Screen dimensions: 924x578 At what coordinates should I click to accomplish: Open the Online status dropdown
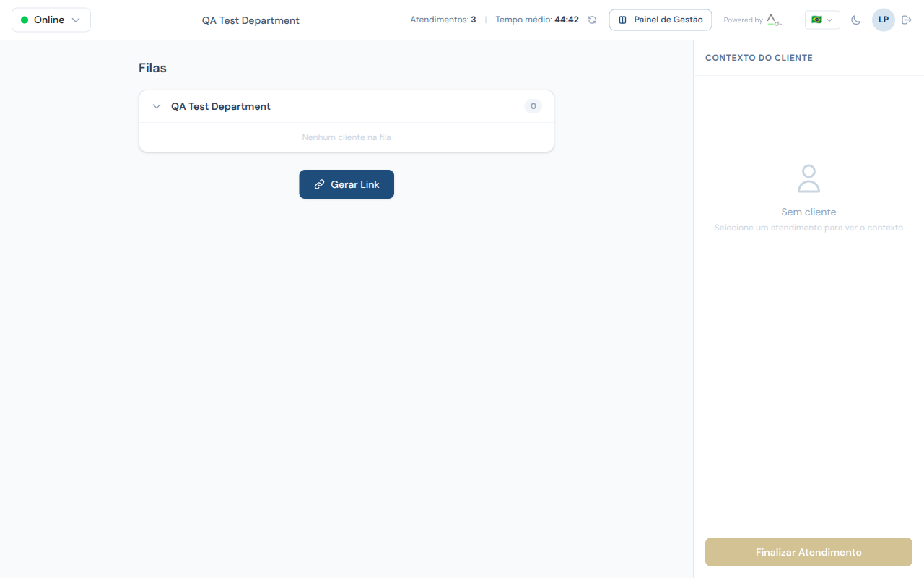click(x=51, y=20)
